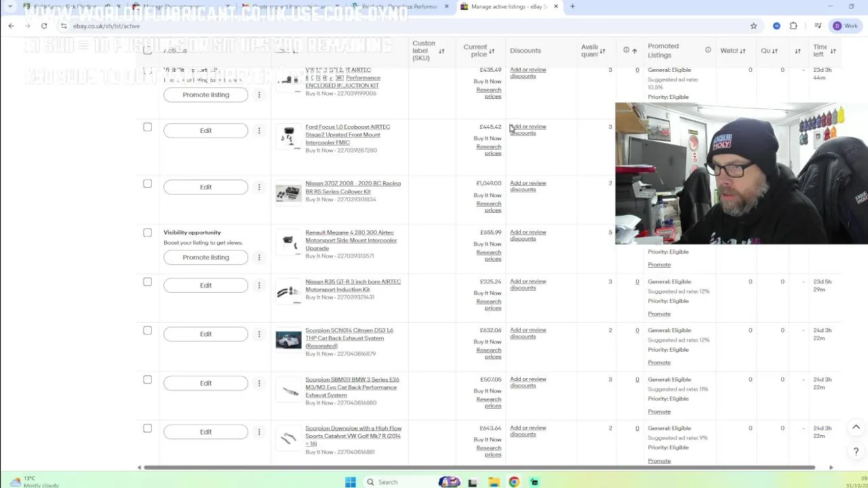
Task: Click Promote listing for Renault Megane row
Action: [x=205, y=258]
